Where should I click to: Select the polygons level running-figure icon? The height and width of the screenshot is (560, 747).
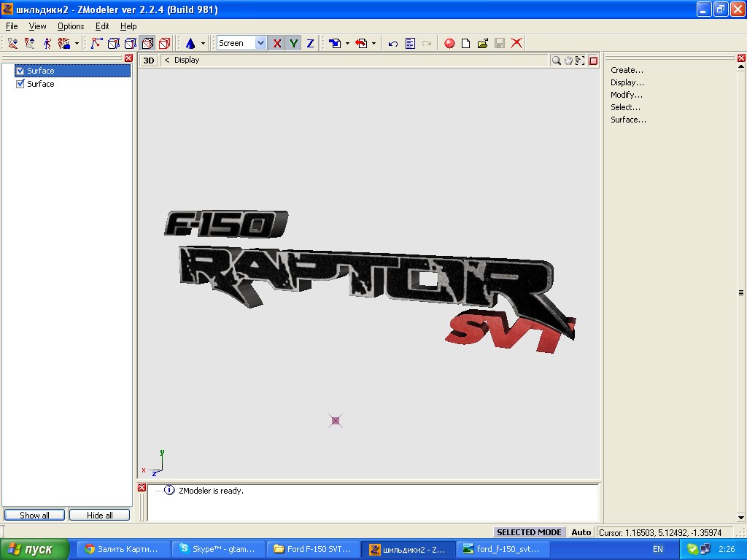click(47, 43)
